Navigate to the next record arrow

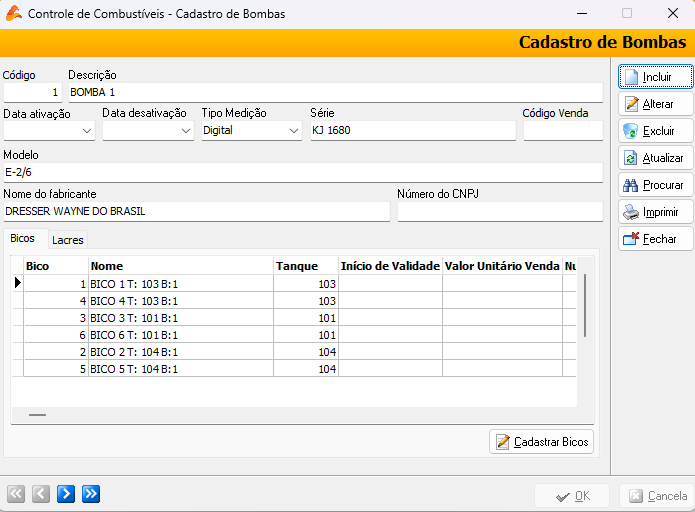coord(66,493)
